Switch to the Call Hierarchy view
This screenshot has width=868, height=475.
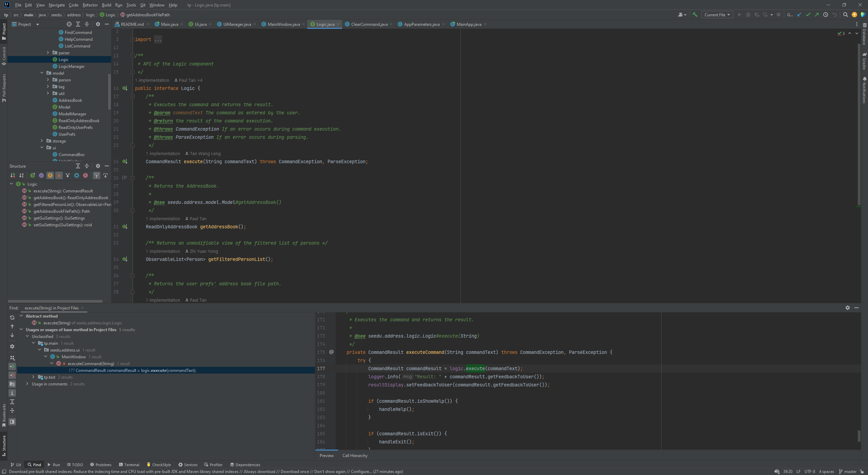coord(355,455)
